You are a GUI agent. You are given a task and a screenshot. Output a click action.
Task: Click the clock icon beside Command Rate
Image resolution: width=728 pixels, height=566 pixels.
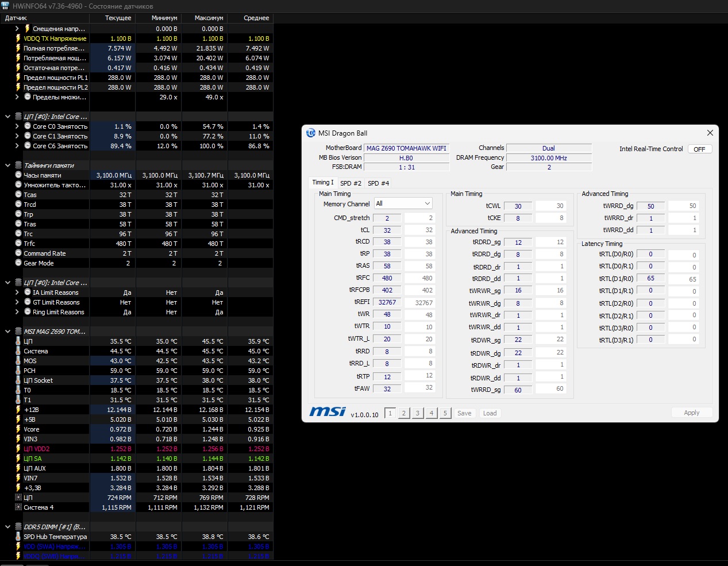point(18,253)
